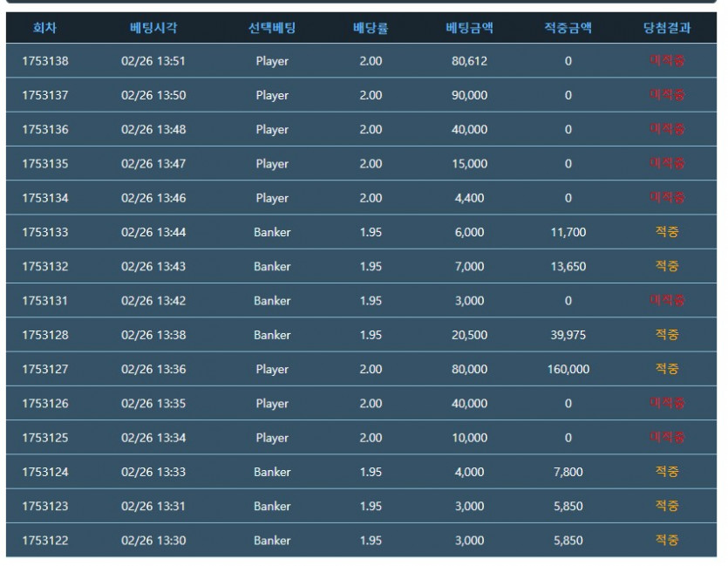The height and width of the screenshot is (566, 728).
Task: Click bet amount 4,000
Action: (469, 472)
